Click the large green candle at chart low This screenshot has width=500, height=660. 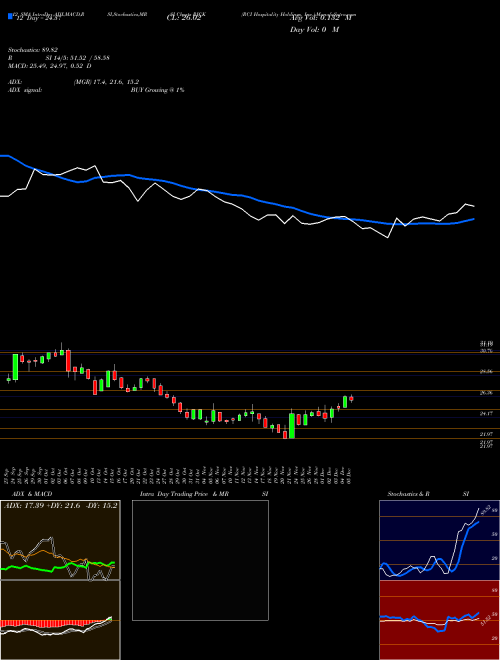(x=292, y=425)
